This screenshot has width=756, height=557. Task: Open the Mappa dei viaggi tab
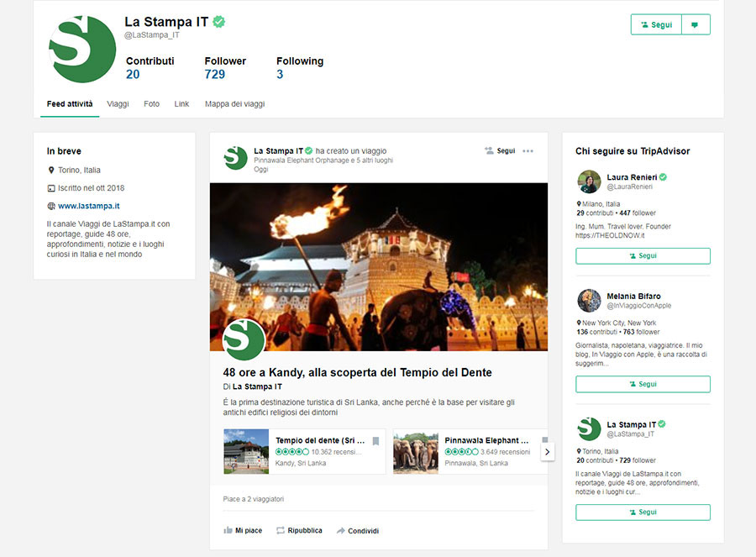coord(235,103)
